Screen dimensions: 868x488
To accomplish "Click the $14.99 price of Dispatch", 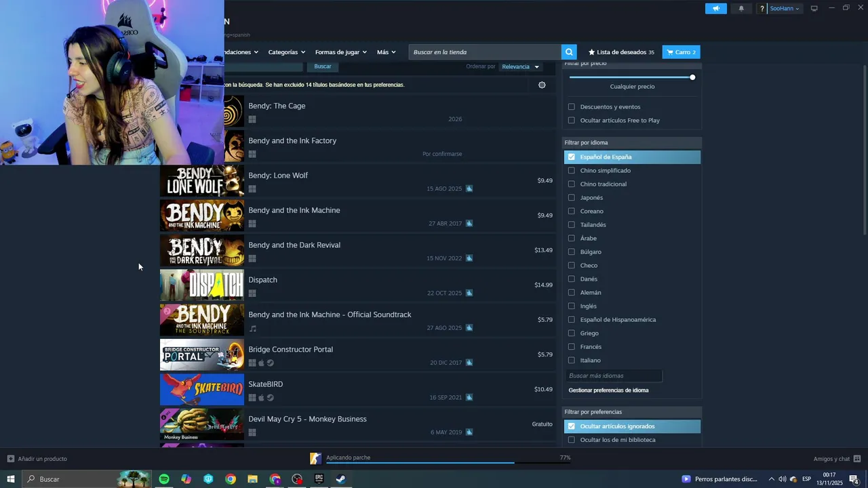I will (543, 285).
